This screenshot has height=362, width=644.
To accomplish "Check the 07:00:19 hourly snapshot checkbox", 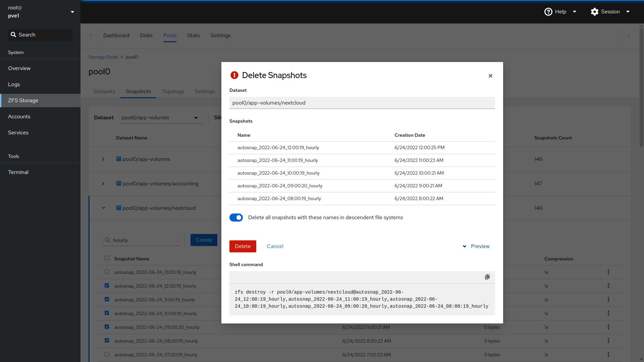I will click(x=107, y=354).
